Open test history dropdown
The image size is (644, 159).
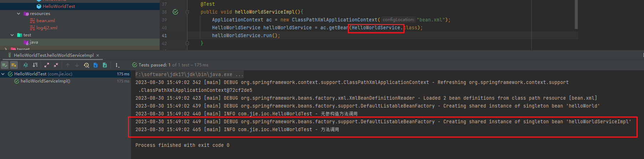click(86, 65)
